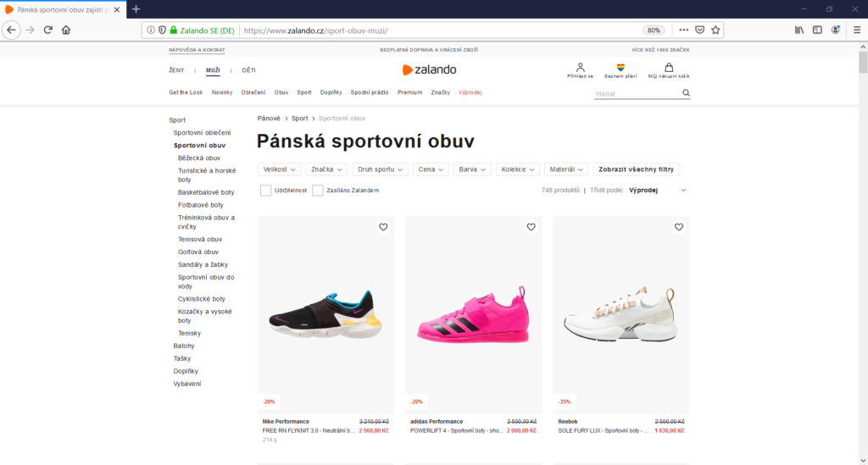Viewport: 868px width, 465px height.
Task: Open the Get the Look menu
Action: coord(186,92)
